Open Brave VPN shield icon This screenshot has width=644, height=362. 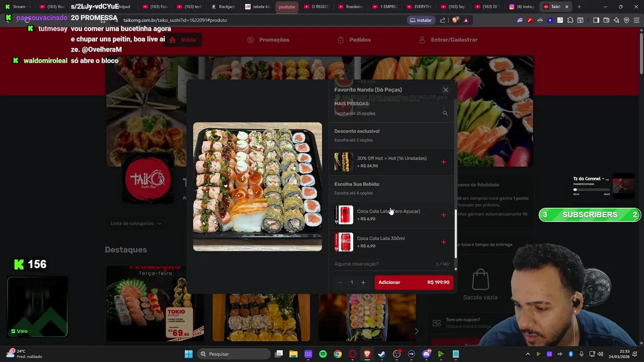(x=626, y=20)
